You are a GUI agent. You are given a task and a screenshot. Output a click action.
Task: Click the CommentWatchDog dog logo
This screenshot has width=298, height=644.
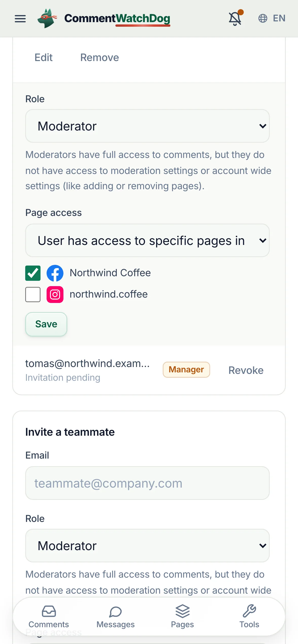pyautogui.click(x=47, y=18)
